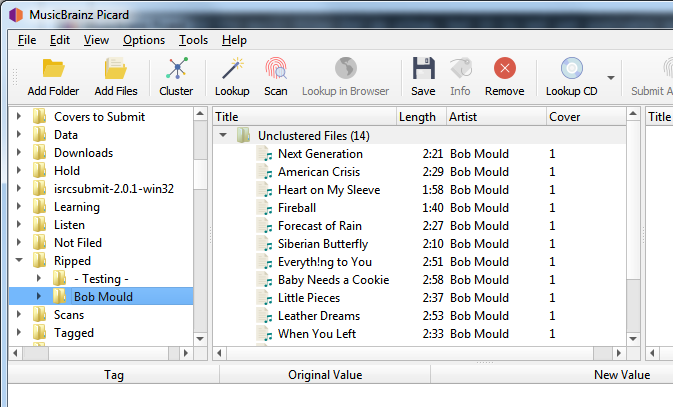Open the Help menu
The width and height of the screenshot is (673, 407).
(234, 40)
